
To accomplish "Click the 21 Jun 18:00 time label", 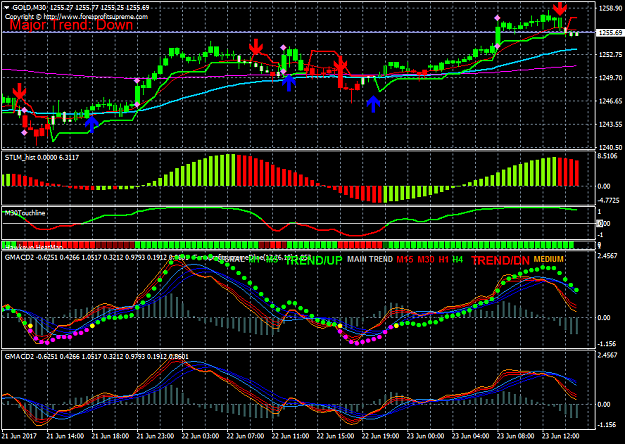I will 110,436.
